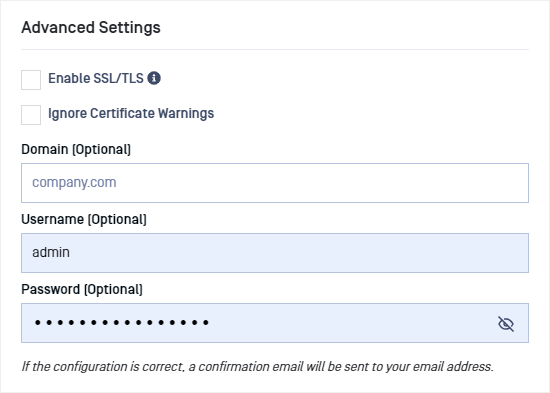Click the word Optional in Domain label
Screen dimensions: 550x393
(101, 149)
